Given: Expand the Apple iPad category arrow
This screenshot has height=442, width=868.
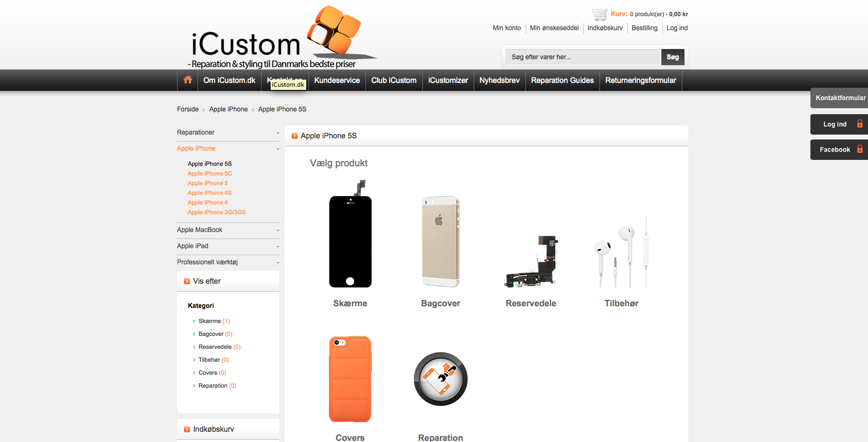Looking at the screenshot, I should click(278, 247).
